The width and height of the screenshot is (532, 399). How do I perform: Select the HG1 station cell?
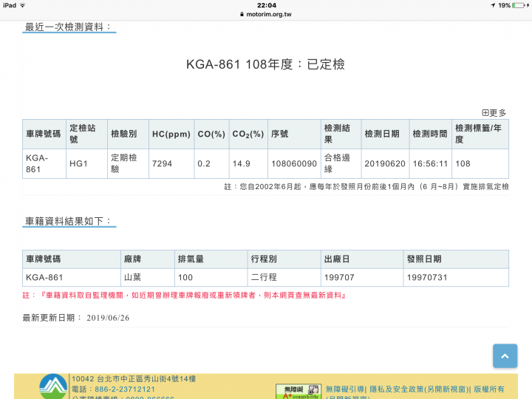point(86,163)
